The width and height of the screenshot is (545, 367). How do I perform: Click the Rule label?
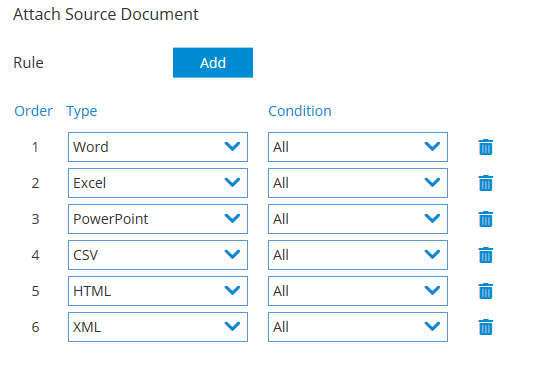29,63
